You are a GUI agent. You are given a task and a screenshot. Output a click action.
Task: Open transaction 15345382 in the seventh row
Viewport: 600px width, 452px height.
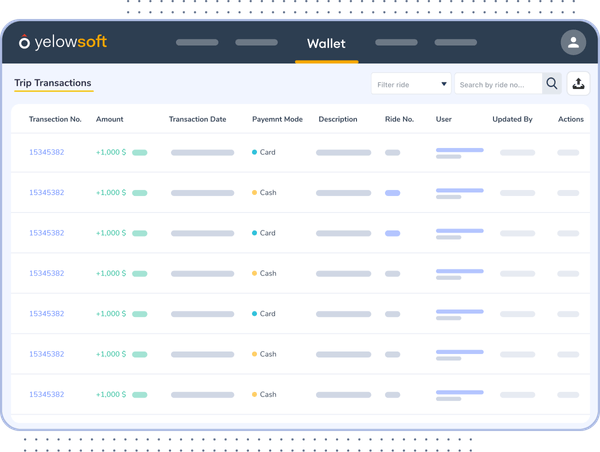click(47, 395)
